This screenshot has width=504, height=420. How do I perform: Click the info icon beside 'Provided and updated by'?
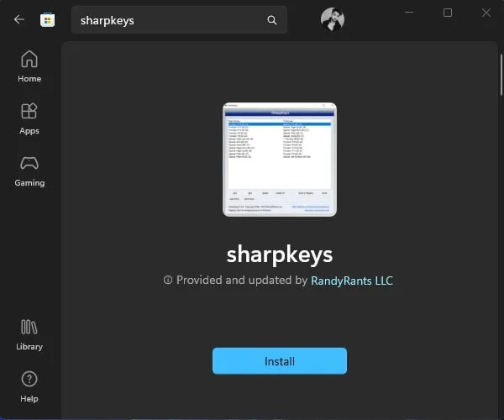(x=168, y=280)
